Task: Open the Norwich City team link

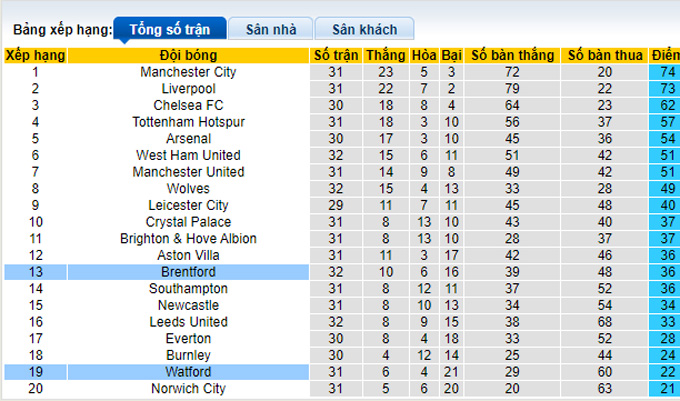Action: click(188, 389)
